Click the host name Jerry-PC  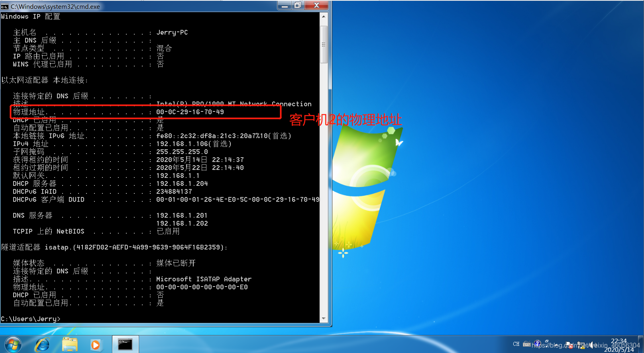coord(172,32)
